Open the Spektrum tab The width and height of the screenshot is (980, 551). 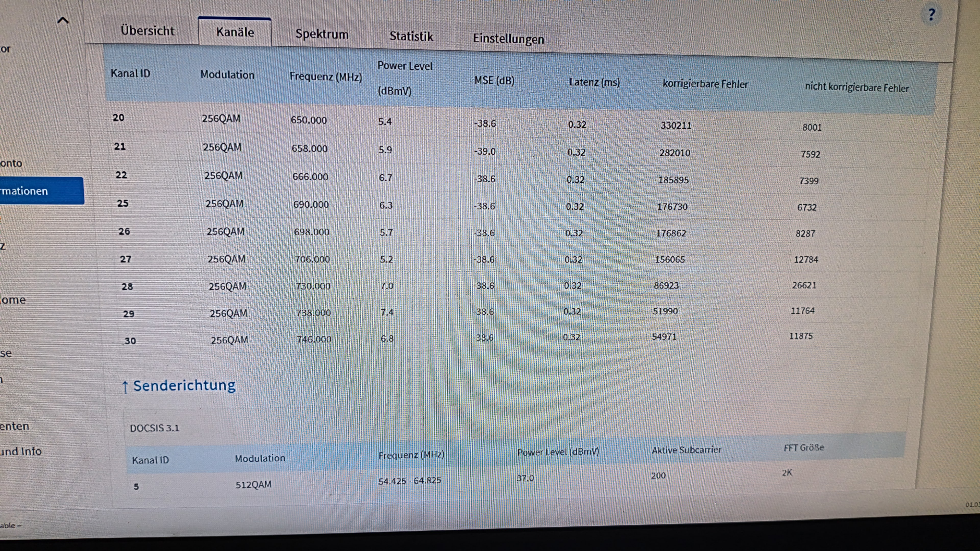[322, 34]
